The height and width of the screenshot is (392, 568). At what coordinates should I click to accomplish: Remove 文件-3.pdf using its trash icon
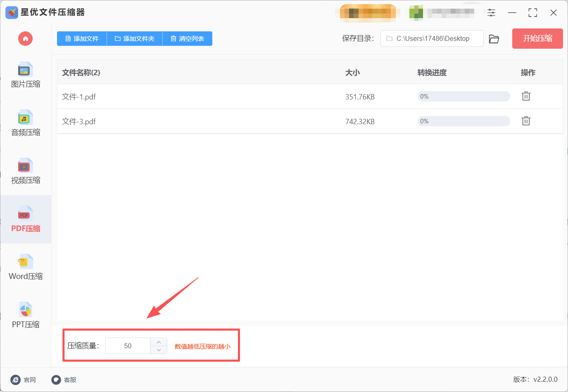(526, 121)
